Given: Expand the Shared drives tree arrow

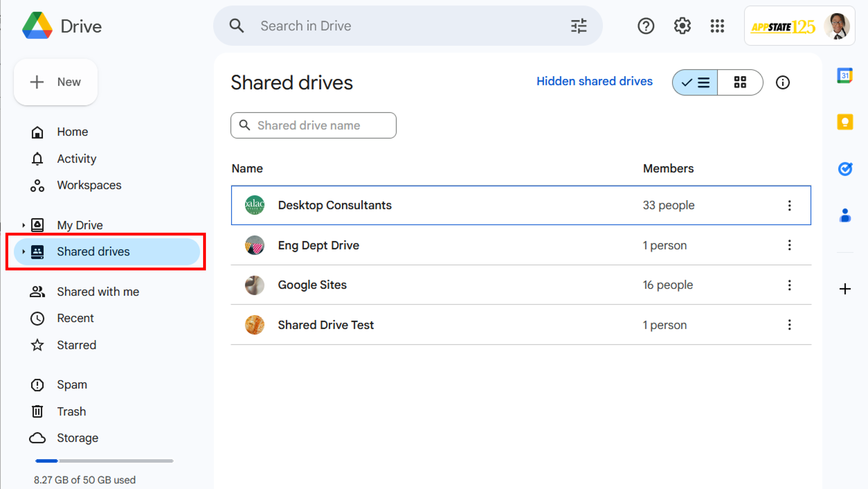Looking at the screenshot, I should (23, 251).
